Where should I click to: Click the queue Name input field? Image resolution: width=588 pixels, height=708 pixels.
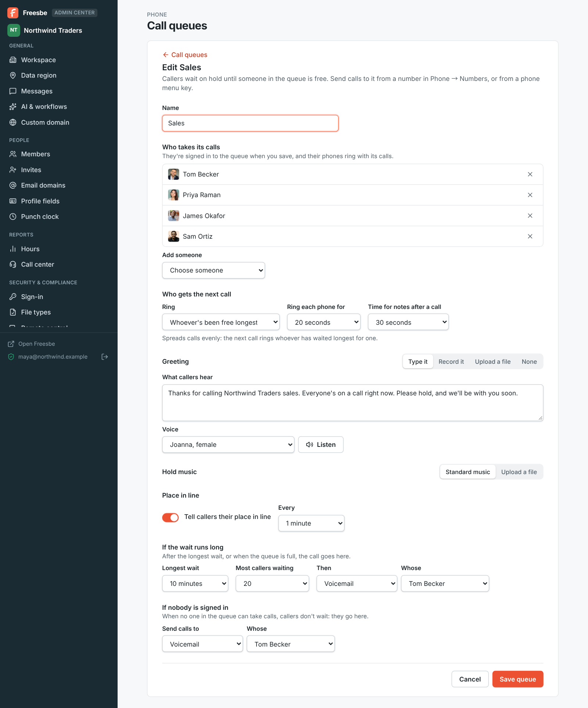click(x=250, y=123)
